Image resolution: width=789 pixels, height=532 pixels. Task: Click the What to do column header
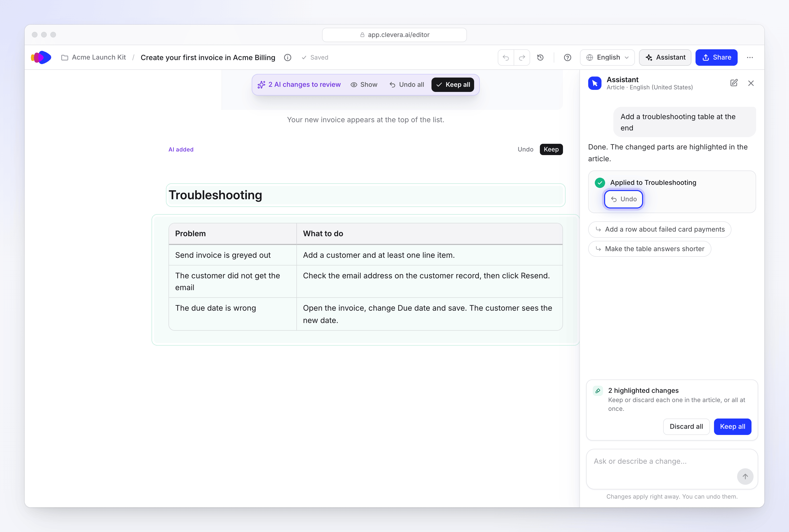[x=429, y=233]
